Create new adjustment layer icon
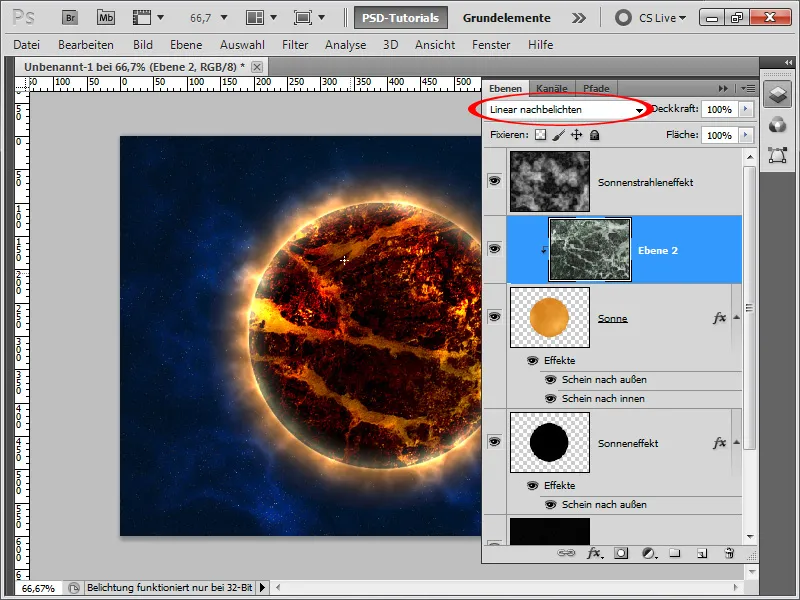 [648, 553]
